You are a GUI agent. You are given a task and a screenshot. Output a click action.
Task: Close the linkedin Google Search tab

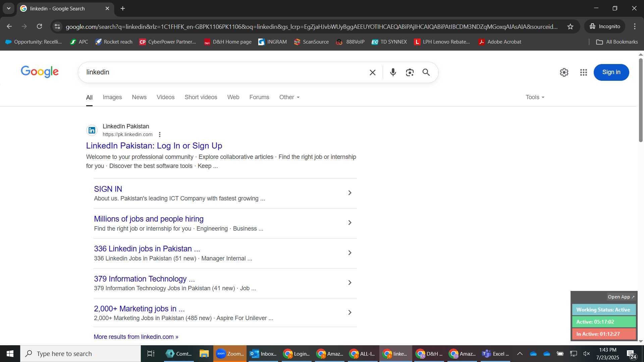tap(107, 8)
